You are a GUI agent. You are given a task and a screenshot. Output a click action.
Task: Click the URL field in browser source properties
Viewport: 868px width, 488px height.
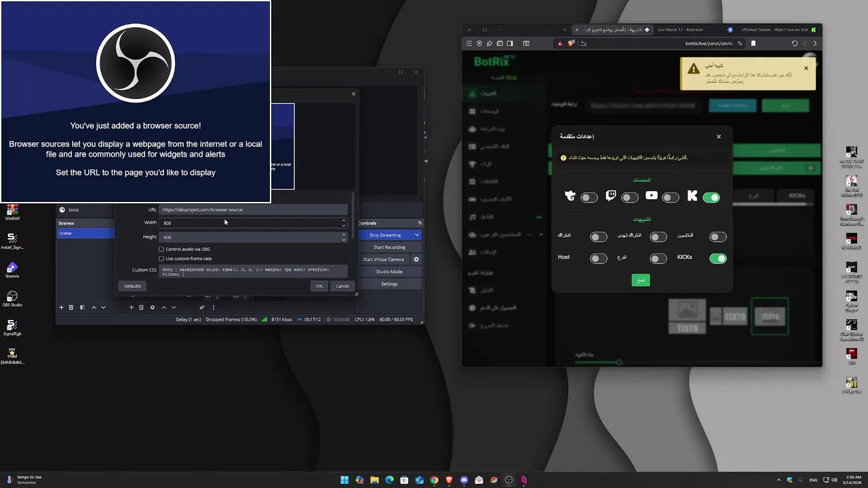(254, 209)
